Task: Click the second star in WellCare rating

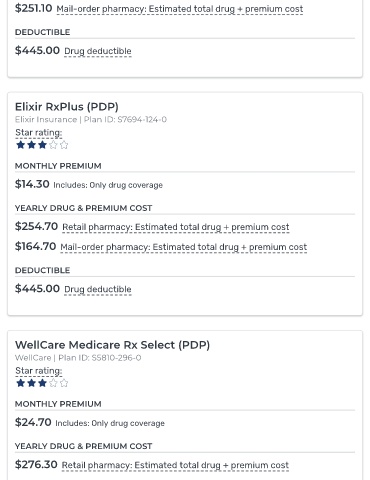Action: [x=32, y=383]
